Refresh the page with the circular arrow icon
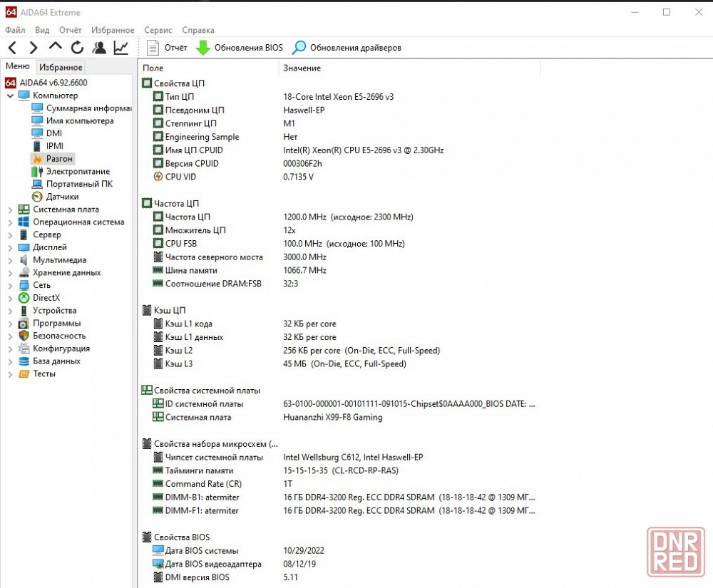 coord(77,47)
